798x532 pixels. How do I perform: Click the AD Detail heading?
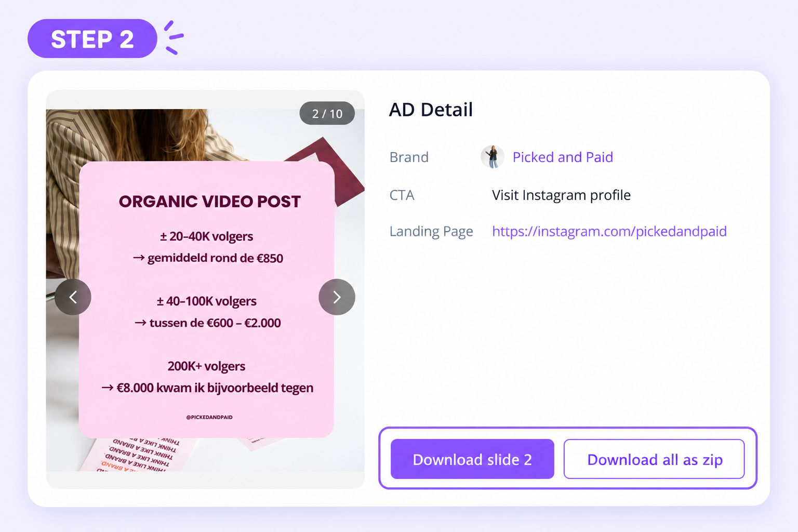[x=431, y=110]
